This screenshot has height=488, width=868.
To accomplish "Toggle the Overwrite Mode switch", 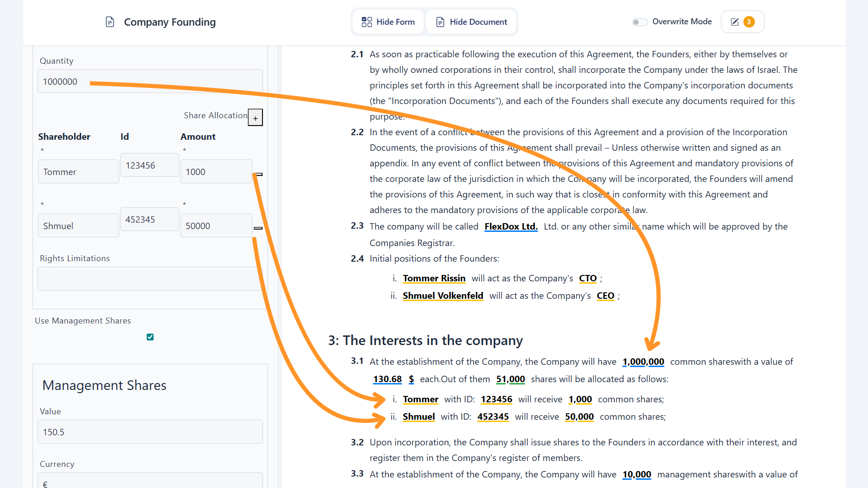I will point(639,22).
